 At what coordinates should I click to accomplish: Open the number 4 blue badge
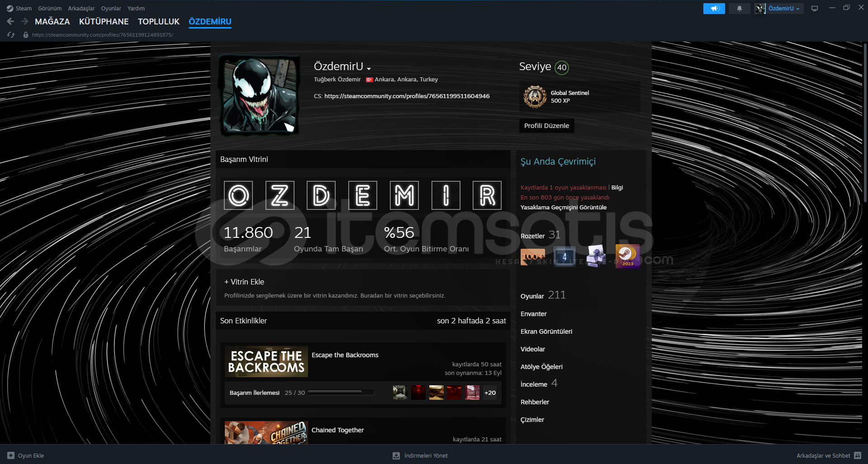click(x=564, y=256)
